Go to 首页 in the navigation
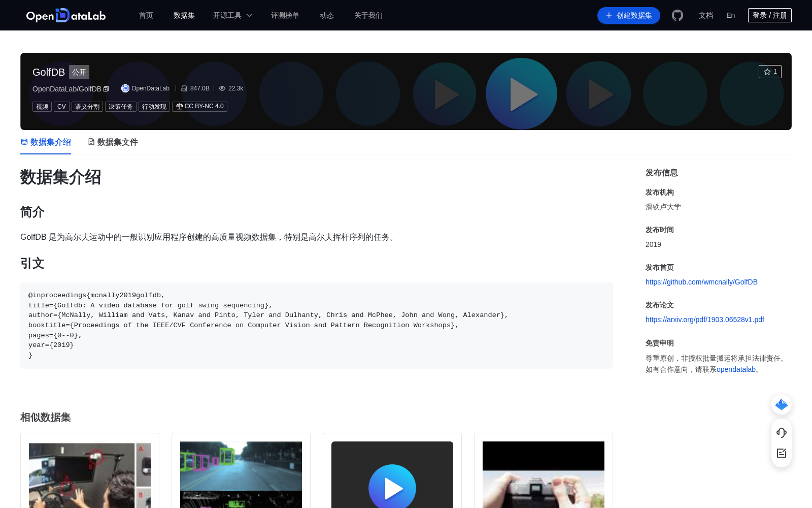Viewport: 812px width, 508px height. [x=146, y=15]
